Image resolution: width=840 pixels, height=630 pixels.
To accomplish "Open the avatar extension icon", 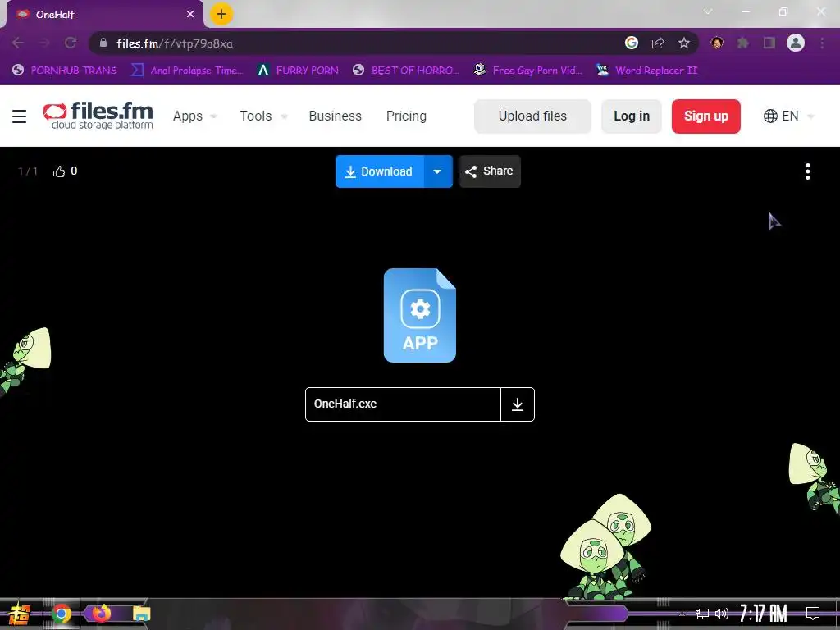I will (717, 43).
